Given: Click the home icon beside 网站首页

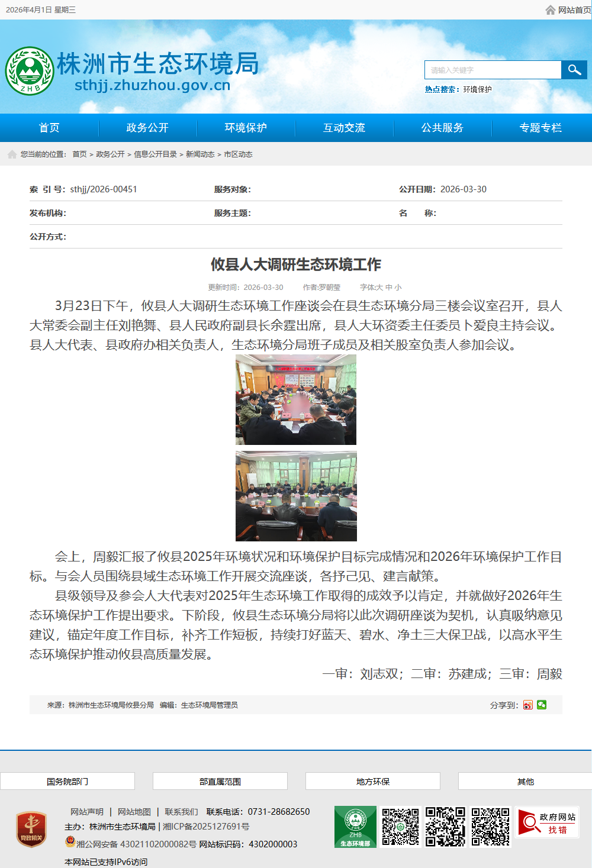Looking at the screenshot, I should tap(551, 10).
